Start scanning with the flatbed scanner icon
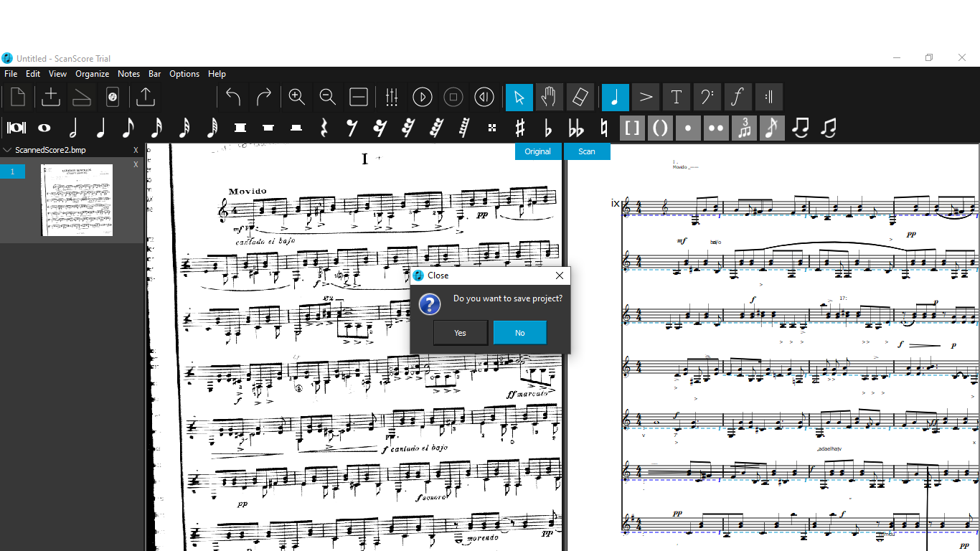The image size is (980, 551). (x=82, y=97)
